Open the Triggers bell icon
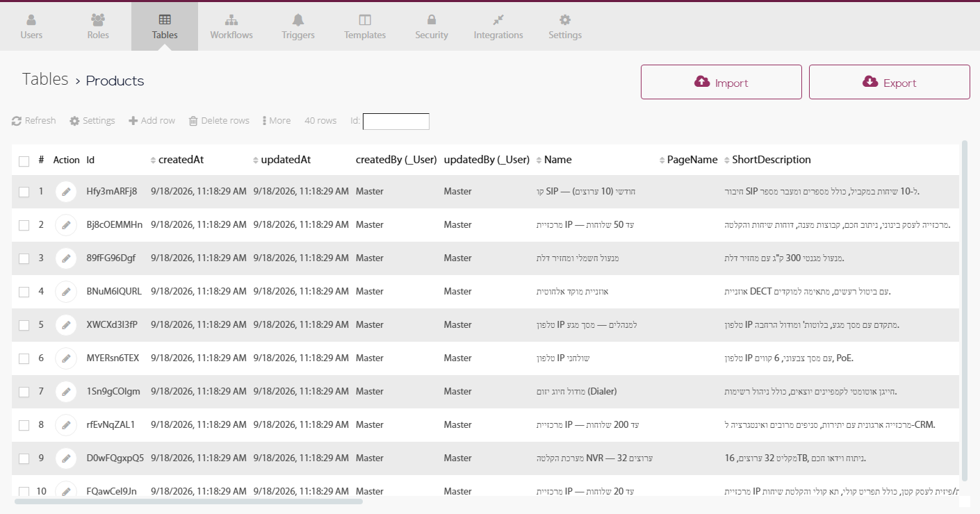Image resolution: width=980 pixels, height=514 pixels. pyautogui.click(x=298, y=20)
